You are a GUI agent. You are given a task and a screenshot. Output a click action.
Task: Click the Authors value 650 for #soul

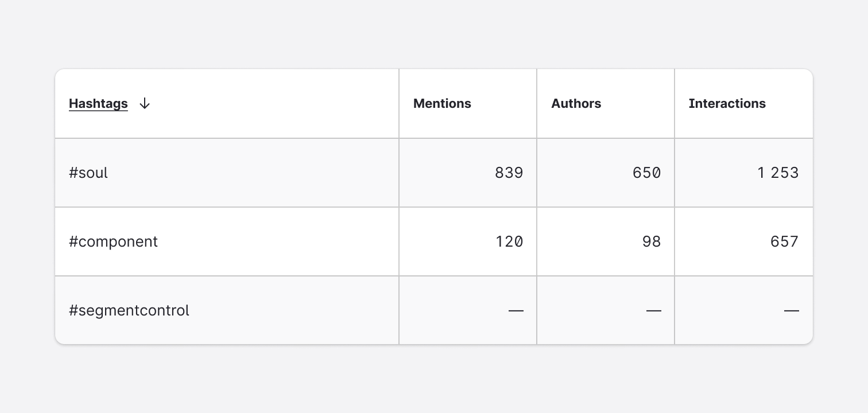646,173
